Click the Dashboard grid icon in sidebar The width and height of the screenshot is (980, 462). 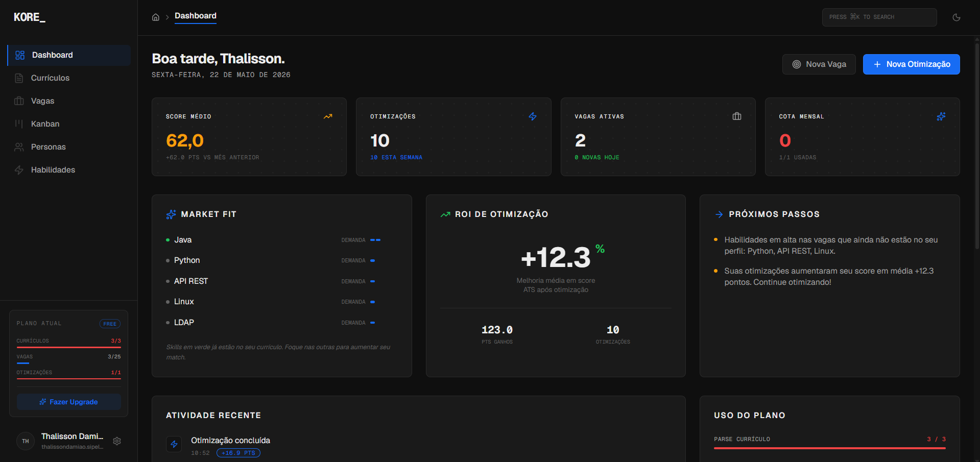coord(20,55)
